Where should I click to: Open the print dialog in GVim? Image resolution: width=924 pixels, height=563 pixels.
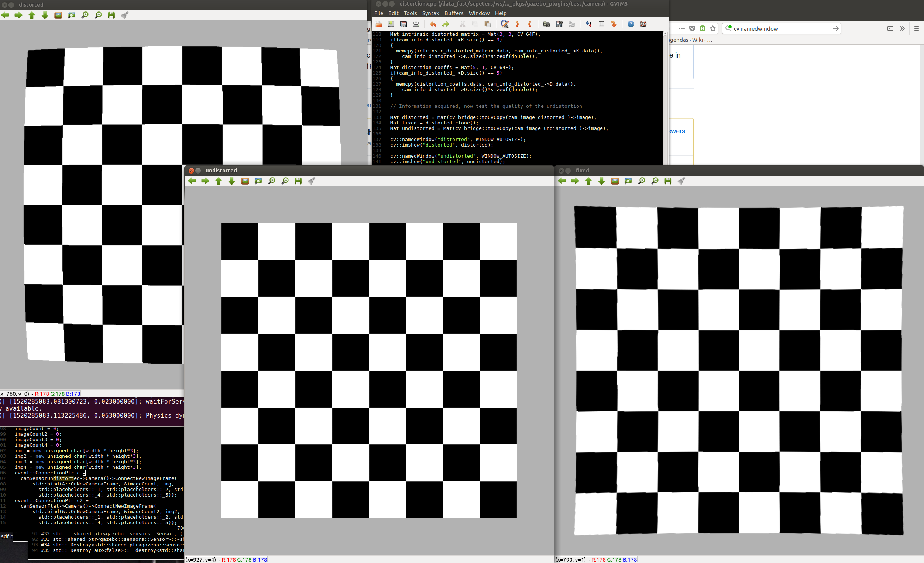[416, 24]
